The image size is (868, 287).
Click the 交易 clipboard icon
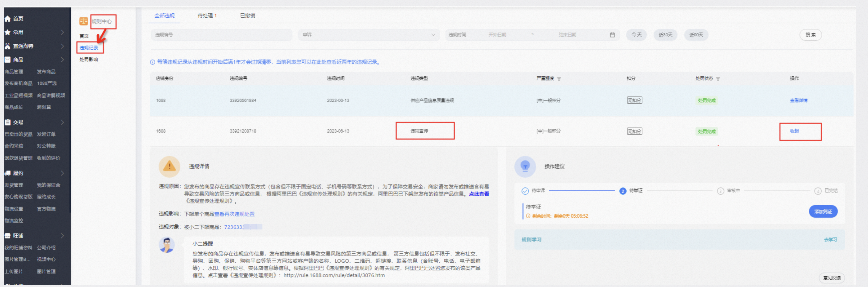pyautogui.click(x=7, y=122)
